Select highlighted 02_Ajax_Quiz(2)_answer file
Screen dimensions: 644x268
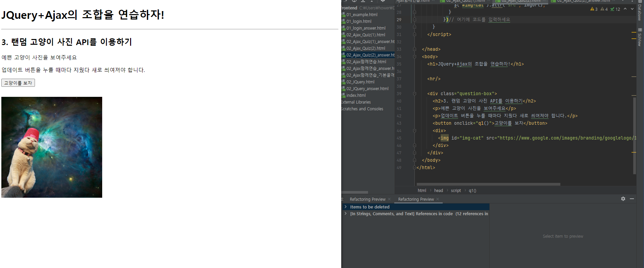pos(370,55)
